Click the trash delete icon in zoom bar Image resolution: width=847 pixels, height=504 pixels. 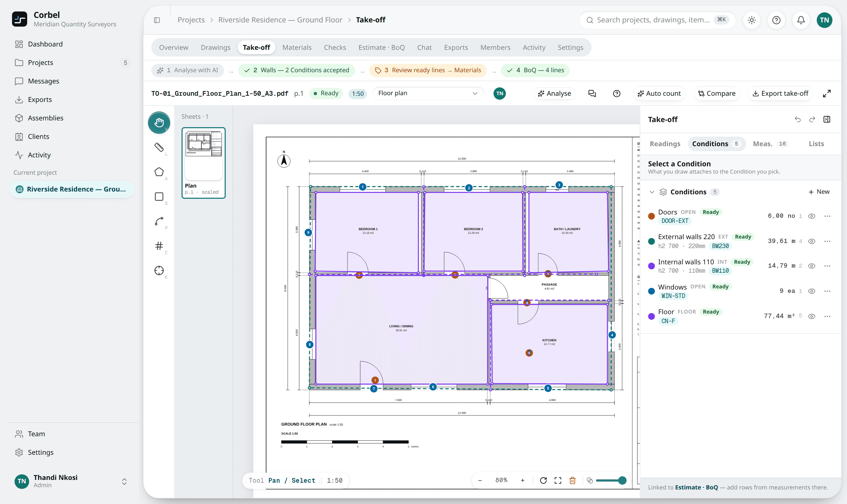tap(573, 480)
